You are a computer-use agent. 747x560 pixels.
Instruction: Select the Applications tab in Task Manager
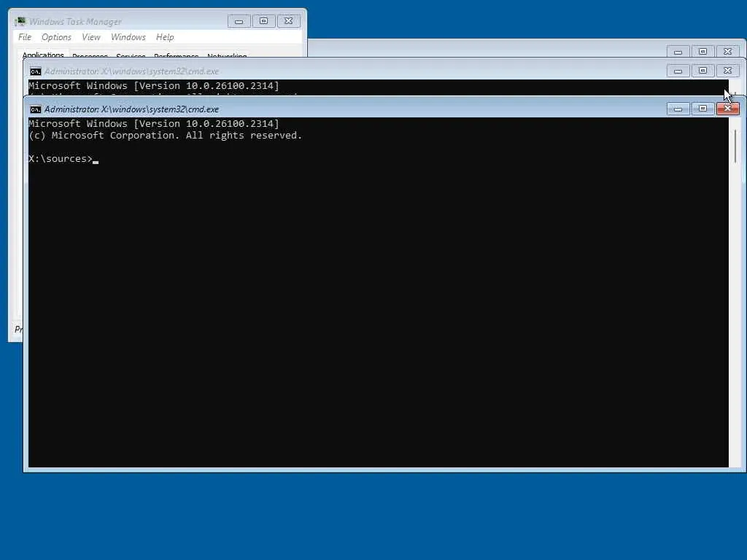tap(43, 55)
